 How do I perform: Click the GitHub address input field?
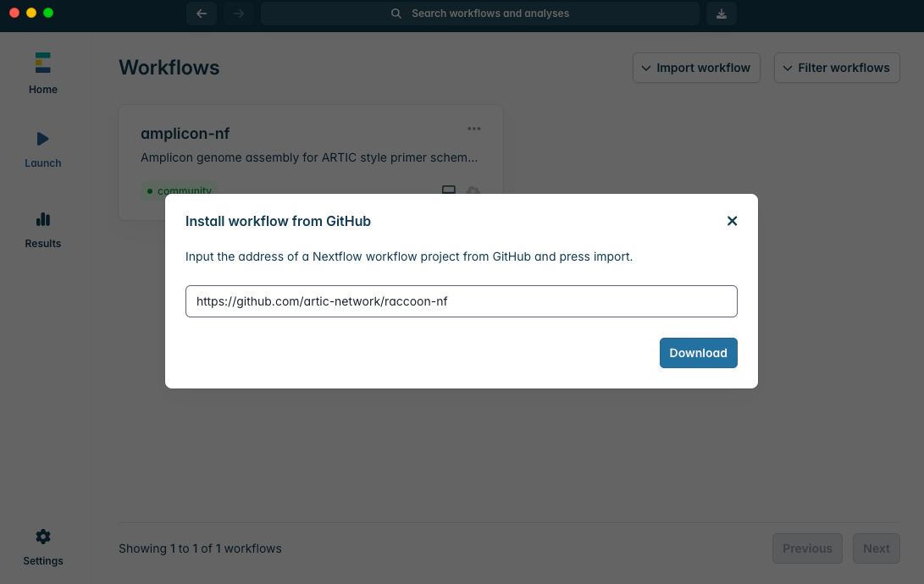point(461,301)
